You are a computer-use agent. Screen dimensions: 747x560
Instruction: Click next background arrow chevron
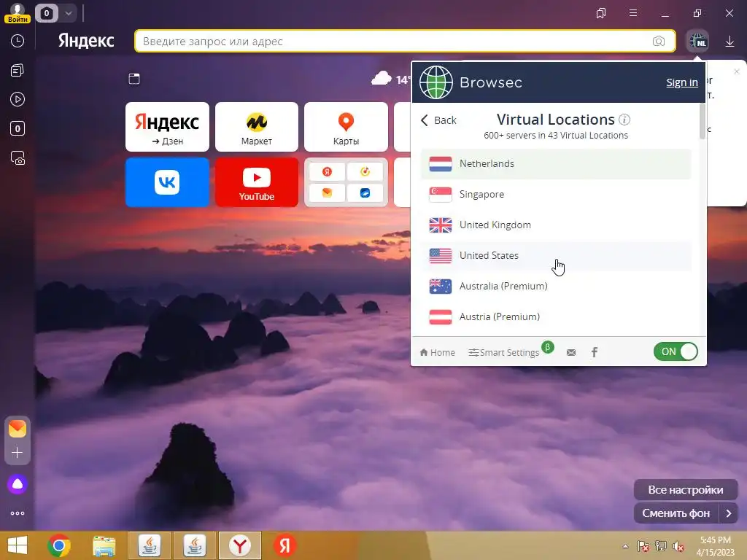click(729, 513)
